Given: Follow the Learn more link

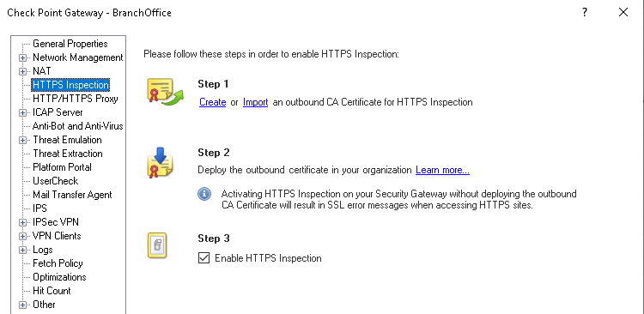Looking at the screenshot, I should pyautogui.click(x=442, y=170).
